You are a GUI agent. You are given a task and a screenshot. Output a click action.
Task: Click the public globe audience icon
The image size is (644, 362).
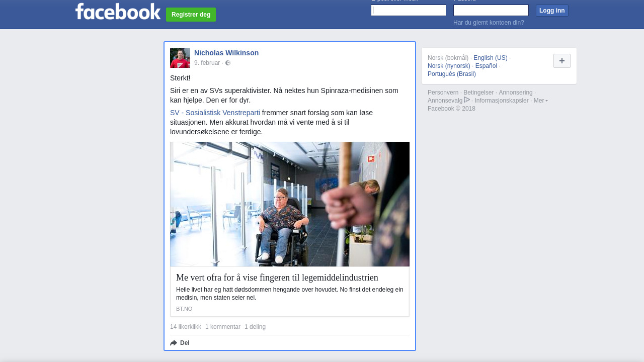228,63
